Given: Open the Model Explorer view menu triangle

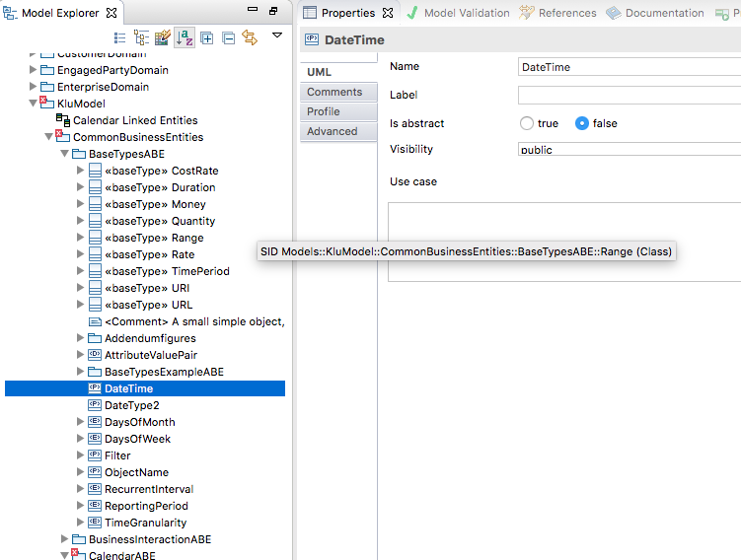Looking at the screenshot, I should 277,35.
